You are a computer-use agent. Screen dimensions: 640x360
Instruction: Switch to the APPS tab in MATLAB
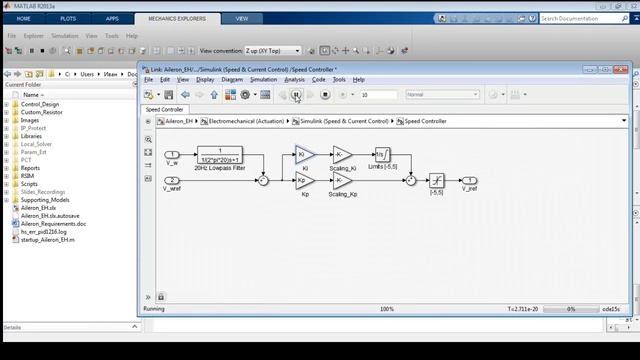[112, 19]
